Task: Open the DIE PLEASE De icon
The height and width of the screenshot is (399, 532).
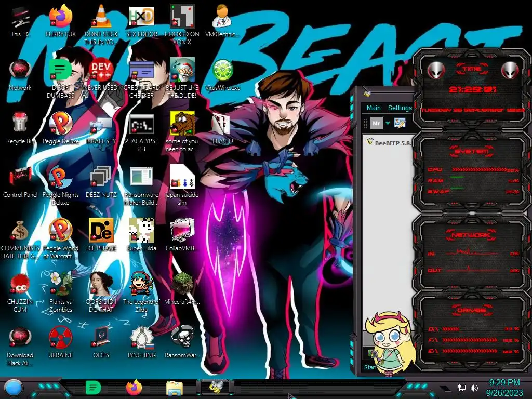Action: pyautogui.click(x=101, y=235)
